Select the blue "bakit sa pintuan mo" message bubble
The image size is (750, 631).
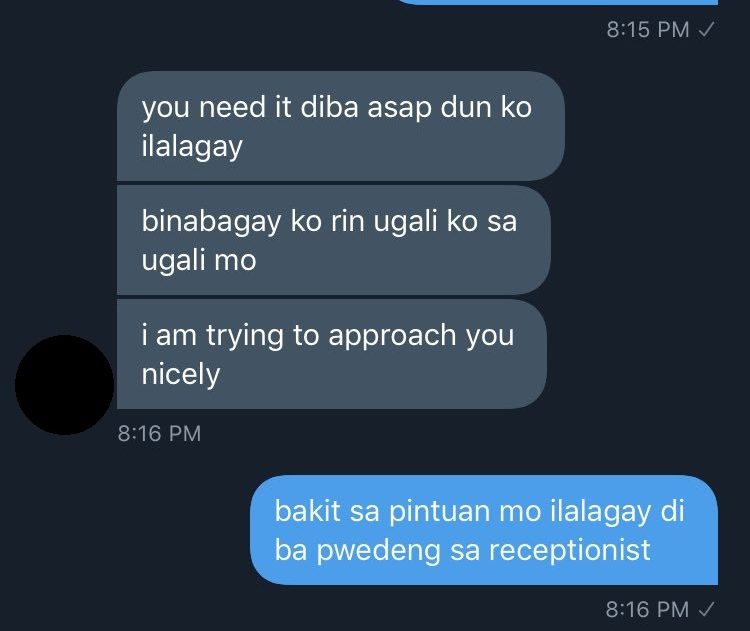point(484,530)
